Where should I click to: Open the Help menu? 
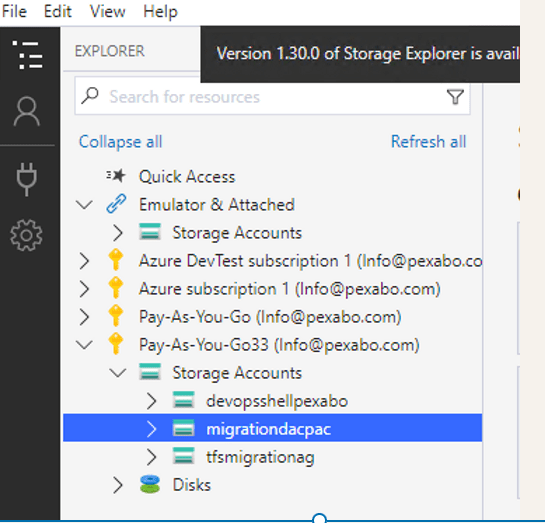pos(160,11)
